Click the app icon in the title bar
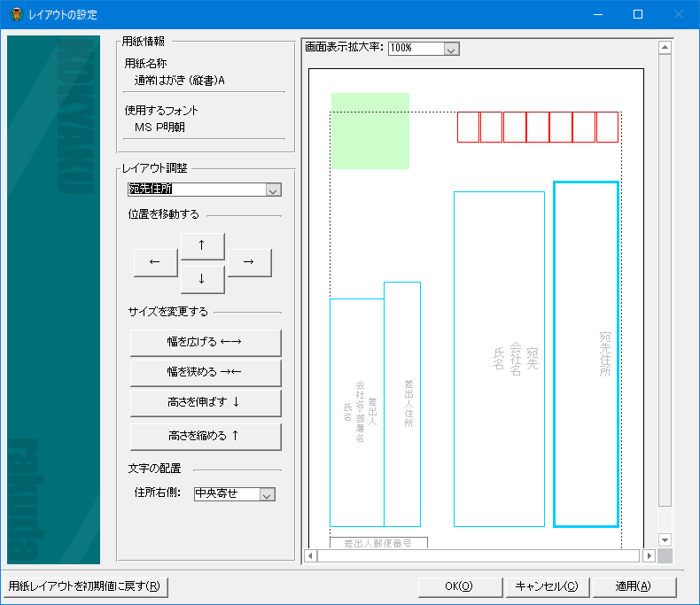The height and width of the screenshot is (605, 700). [x=17, y=14]
